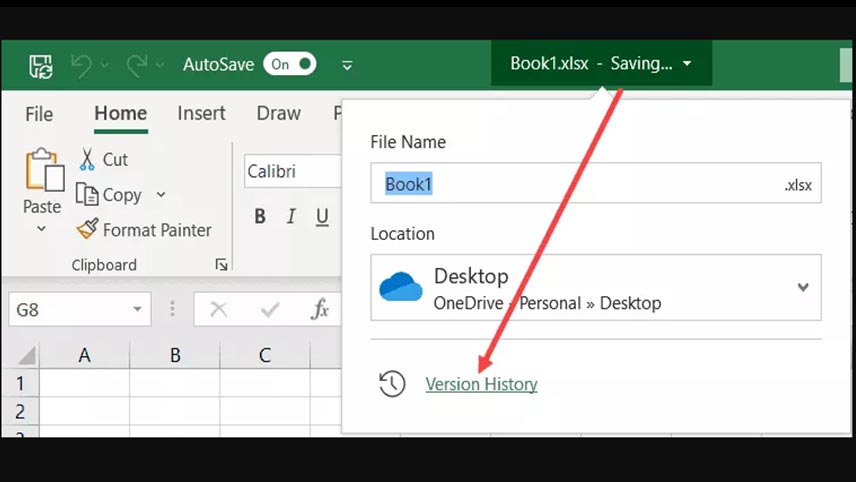The image size is (856, 482).
Task: Select row 1 header
Action: click(20, 383)
